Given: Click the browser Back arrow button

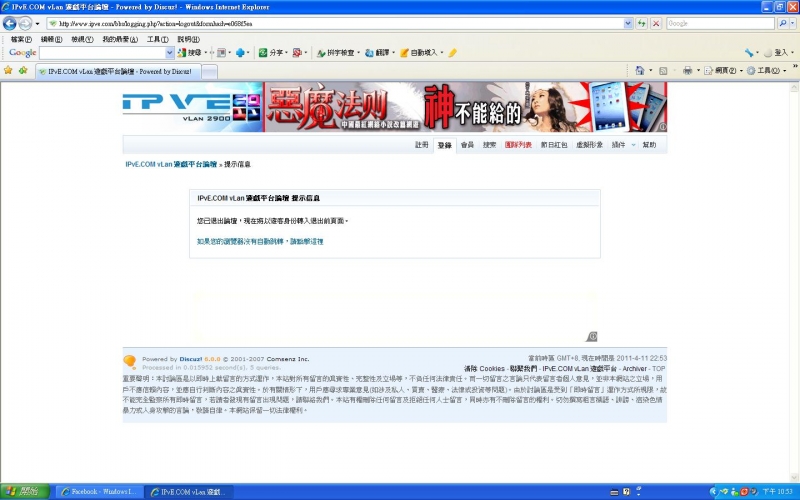Looking at the screenshot, I should pos(9,23).
